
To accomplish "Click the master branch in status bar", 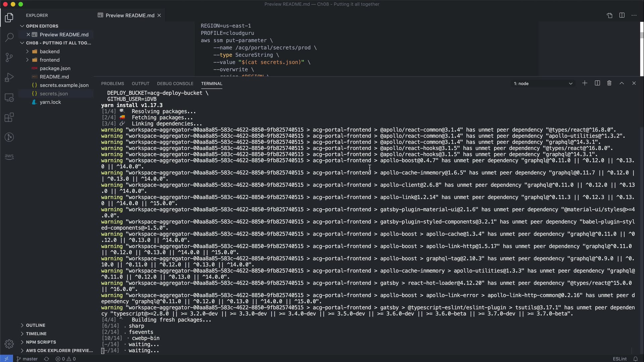I will (28, 359).
